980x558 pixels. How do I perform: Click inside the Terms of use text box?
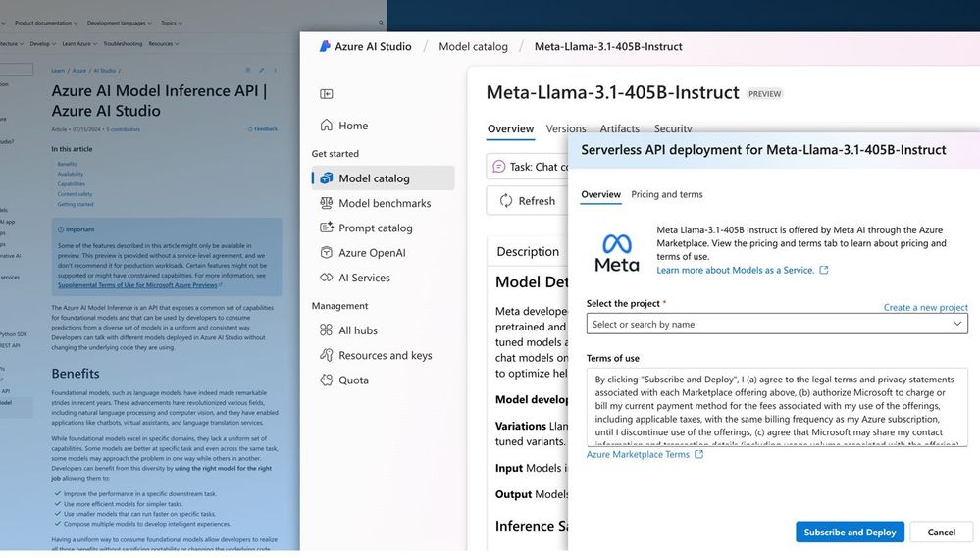click(x=777, y=407)
